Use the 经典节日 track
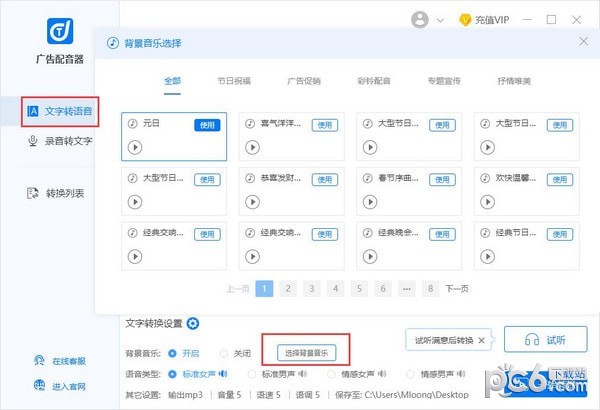 [x=560, y=234]
